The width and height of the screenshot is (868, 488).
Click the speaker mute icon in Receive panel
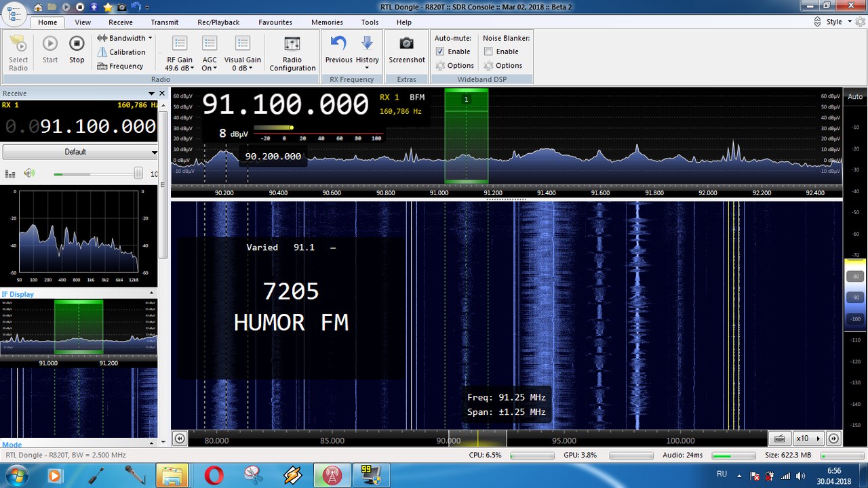point(29,173)
